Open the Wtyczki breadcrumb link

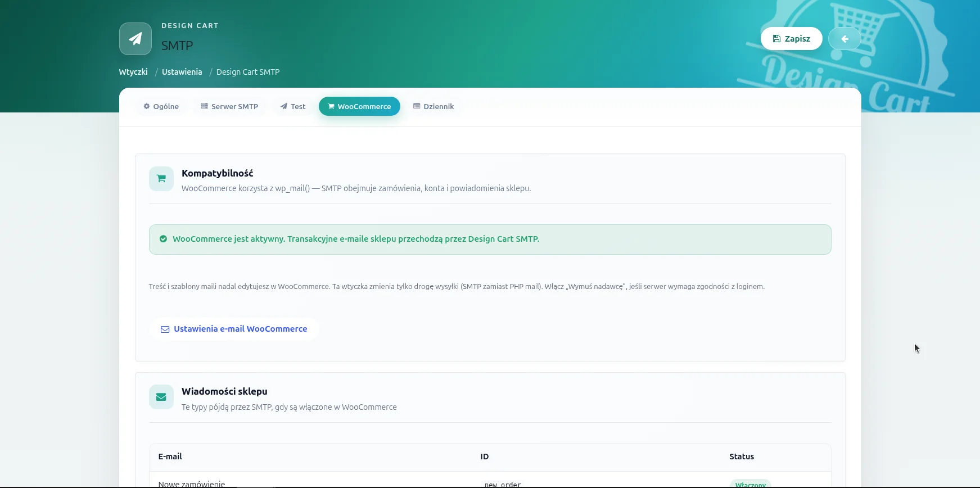pyautogui.click(x=133, y=72)
